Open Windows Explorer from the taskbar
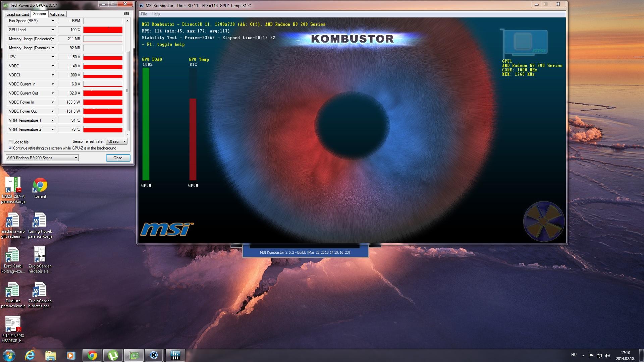Screen dimensions: 644x362 [50, 355]
